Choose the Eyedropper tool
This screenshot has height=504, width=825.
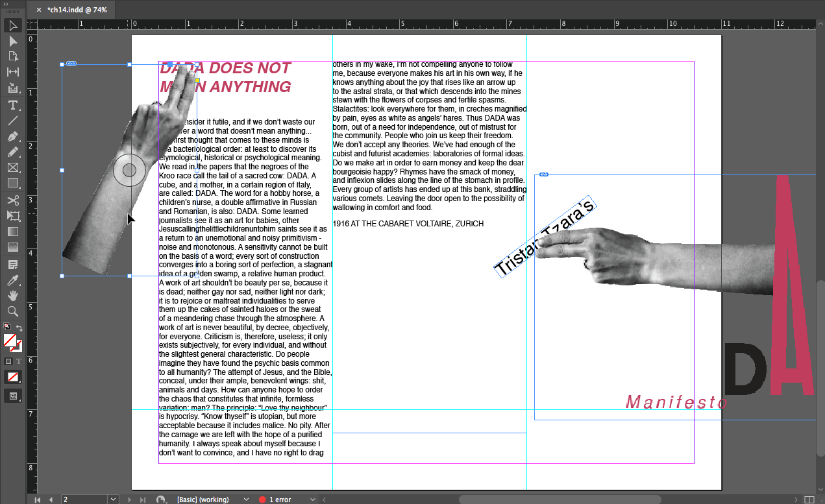13,281
